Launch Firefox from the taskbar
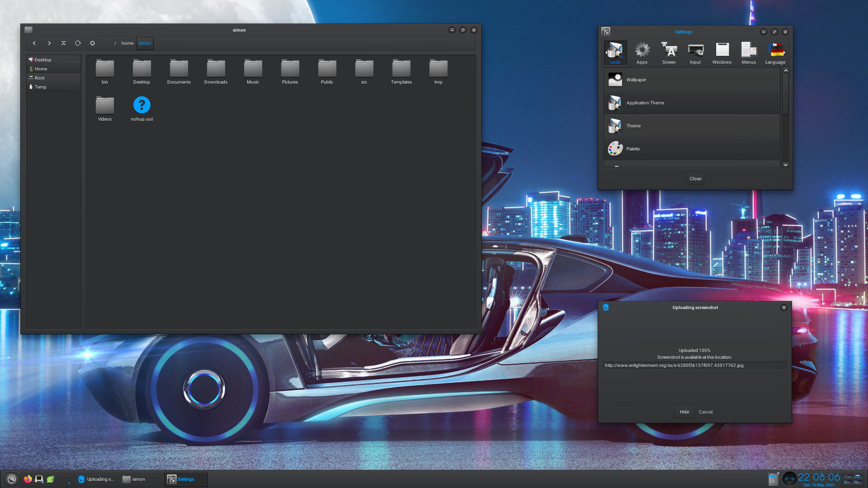 28,479
